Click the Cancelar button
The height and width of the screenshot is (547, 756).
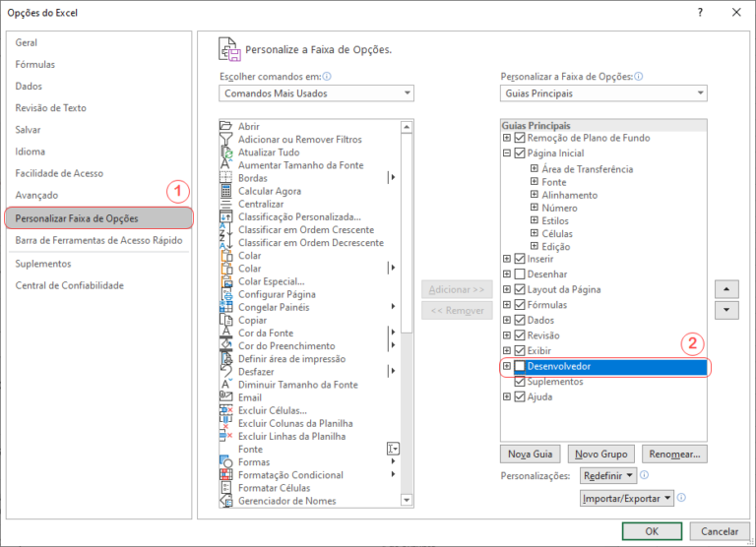click(720, 531)
